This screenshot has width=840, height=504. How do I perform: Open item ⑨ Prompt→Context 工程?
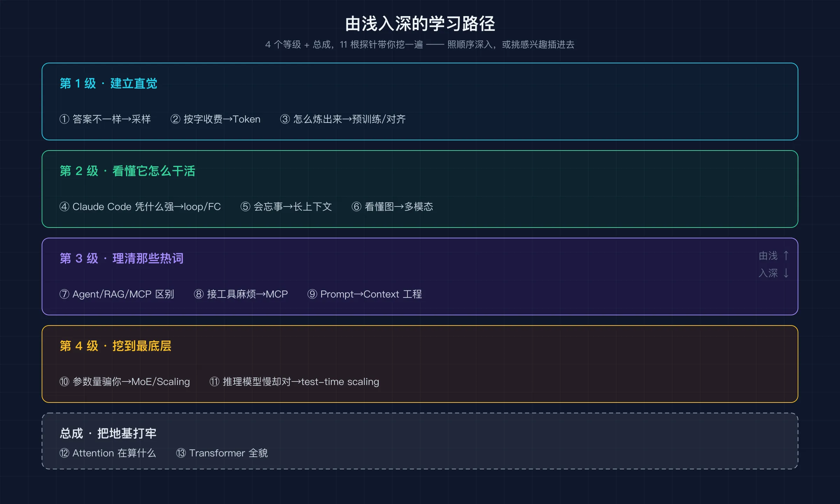click(x=364, y=294)
